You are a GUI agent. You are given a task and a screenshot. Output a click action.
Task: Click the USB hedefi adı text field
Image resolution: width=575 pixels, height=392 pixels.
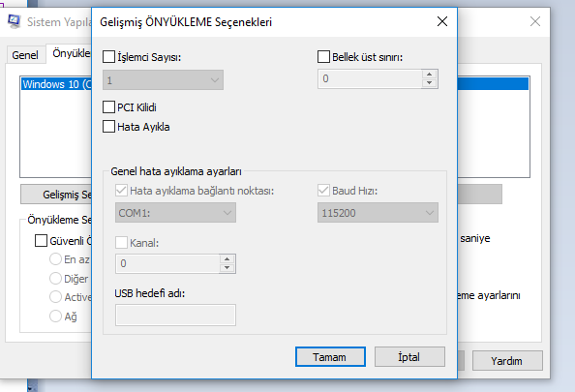(x=175, y=315)
